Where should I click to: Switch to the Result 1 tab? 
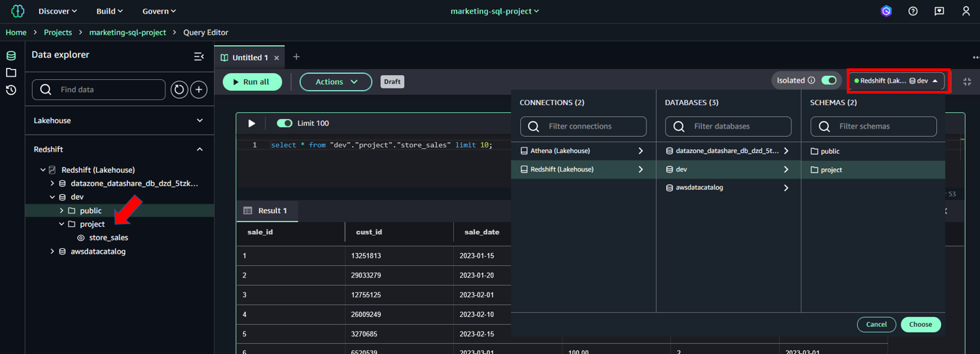click(267, 210)
